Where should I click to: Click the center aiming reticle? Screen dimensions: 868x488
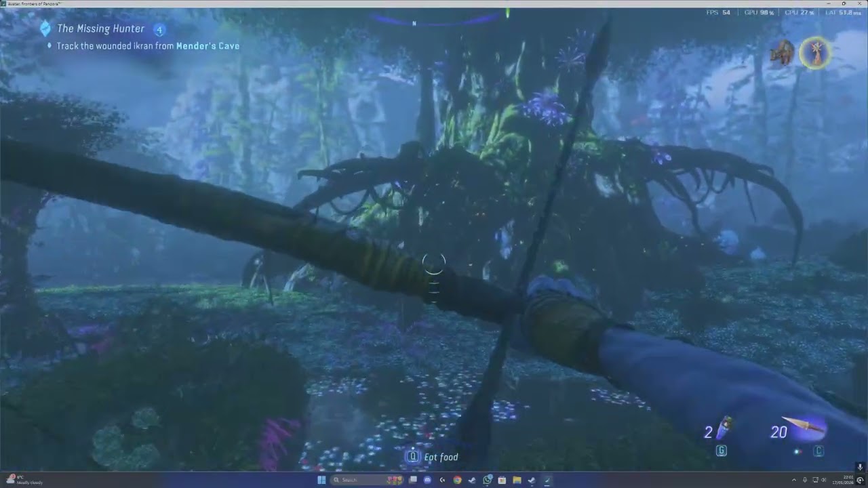coord(434,264)
